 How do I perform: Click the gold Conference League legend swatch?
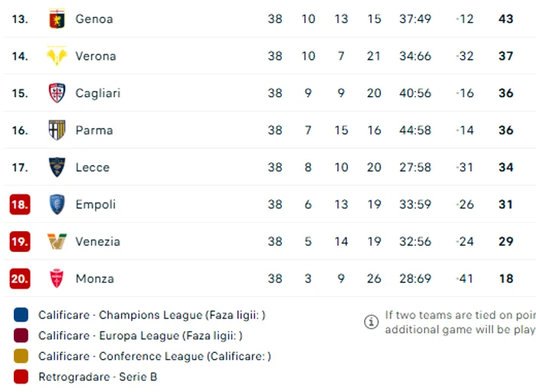click(x=21, y=356)
